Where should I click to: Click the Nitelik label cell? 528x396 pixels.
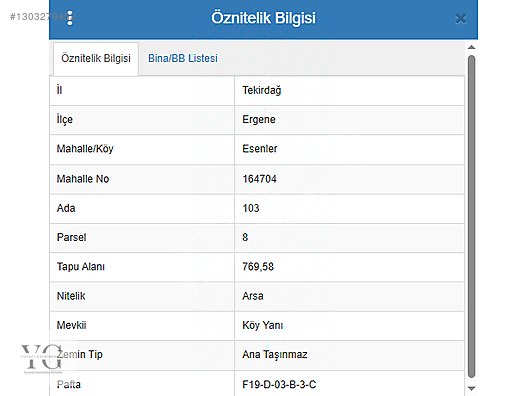coord(142,296)
